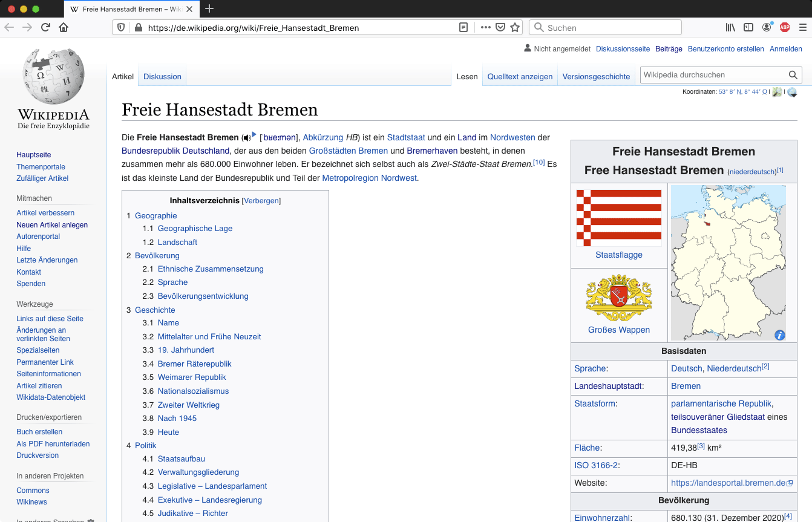
Task: Click the Staatsflagge flag image
Action: [618, 217]
